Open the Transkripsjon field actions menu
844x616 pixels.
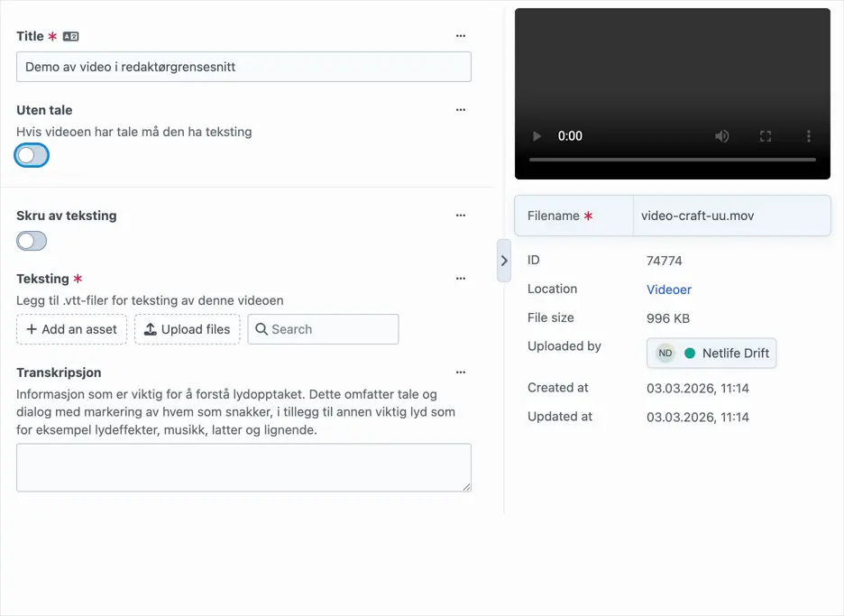(461, 372)
